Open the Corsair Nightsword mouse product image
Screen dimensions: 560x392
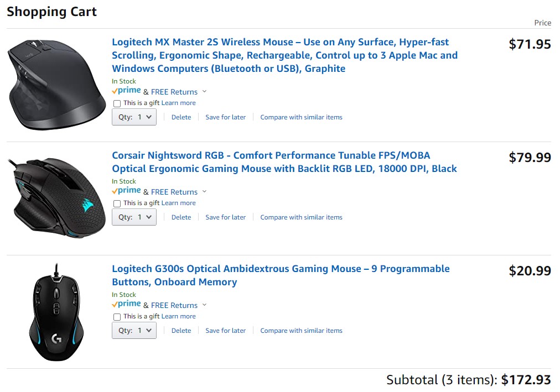(56, 197)
